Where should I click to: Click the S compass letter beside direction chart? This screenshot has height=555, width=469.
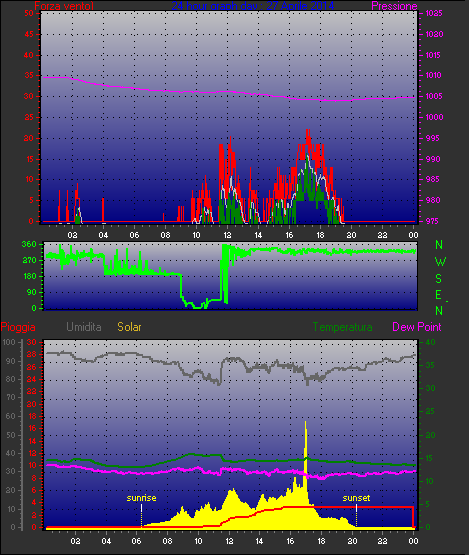click(x=439, y=279)
